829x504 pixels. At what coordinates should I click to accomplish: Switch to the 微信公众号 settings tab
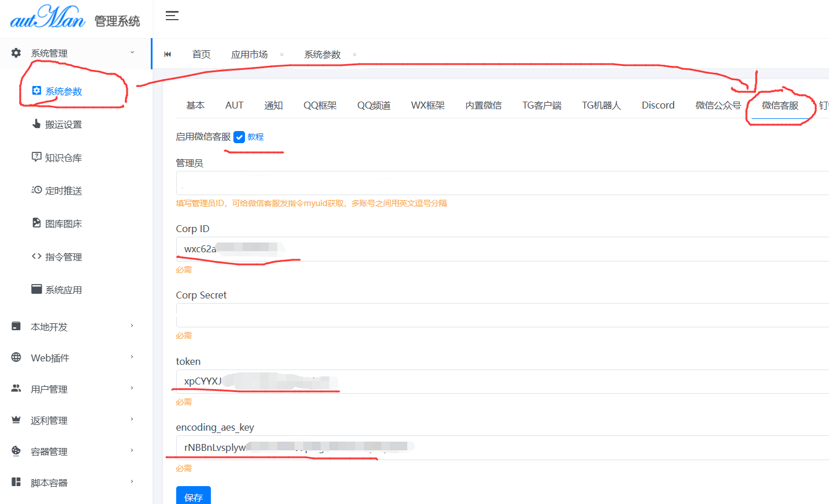[x=718, y=105]
